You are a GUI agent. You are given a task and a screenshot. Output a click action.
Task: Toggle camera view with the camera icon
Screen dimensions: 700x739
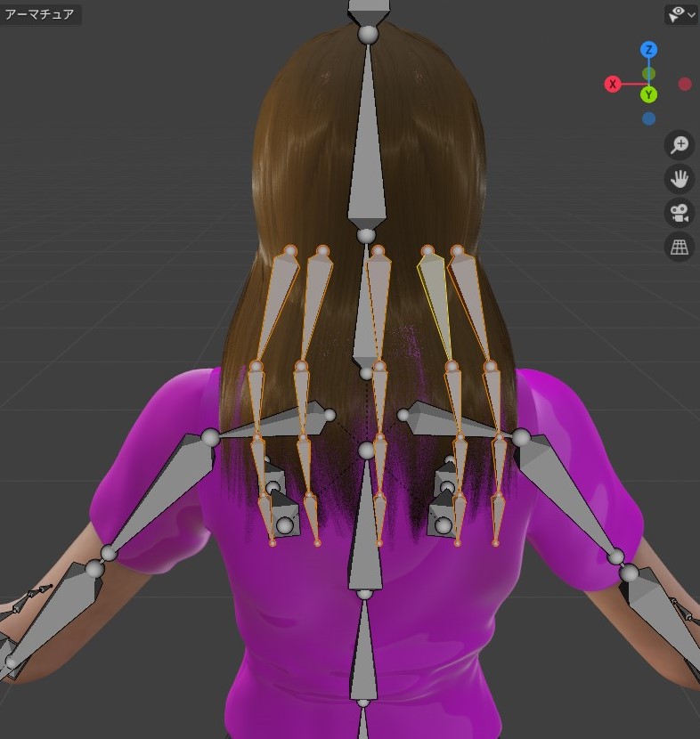tap(680, 213)
